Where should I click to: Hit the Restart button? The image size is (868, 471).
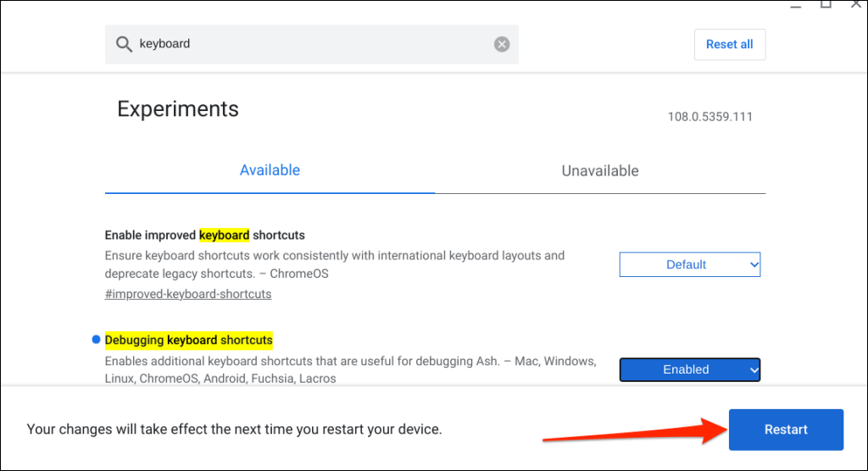coord(786,429)
